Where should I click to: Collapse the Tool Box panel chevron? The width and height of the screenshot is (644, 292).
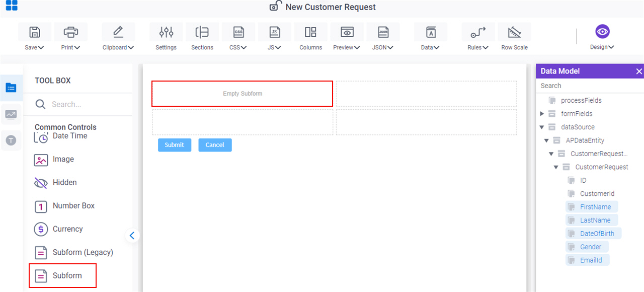click(x=132, y=235)
